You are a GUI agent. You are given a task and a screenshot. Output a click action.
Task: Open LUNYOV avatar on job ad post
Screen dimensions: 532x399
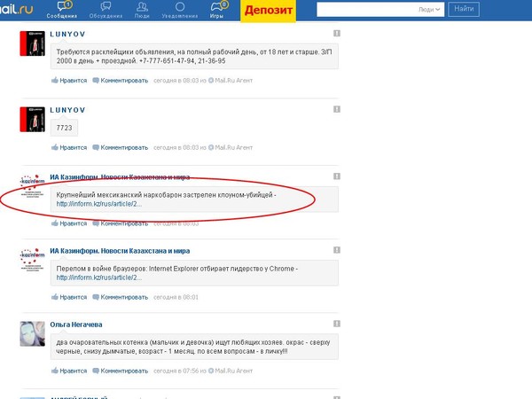coord(32,43)
